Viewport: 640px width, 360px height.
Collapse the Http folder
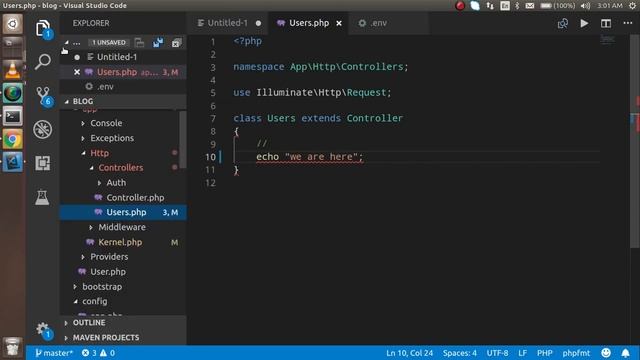[99, 153]
